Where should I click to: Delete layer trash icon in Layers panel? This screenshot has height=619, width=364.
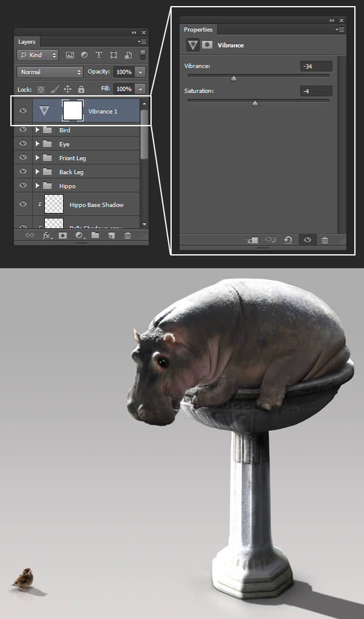(x=127, y=235)
